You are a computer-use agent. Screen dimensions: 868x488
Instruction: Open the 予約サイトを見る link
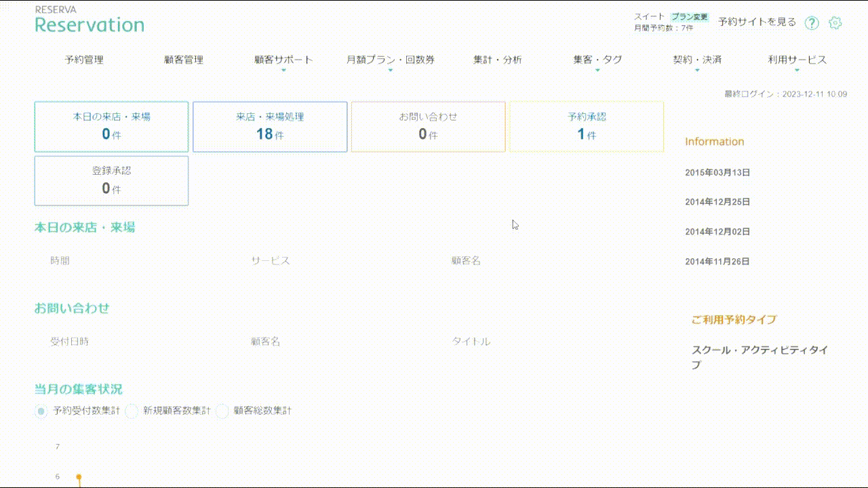757,22
